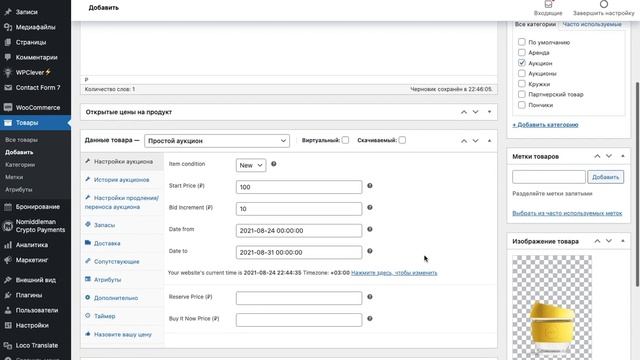Click the Медиафайлы media icon

(x=8, y=27)
